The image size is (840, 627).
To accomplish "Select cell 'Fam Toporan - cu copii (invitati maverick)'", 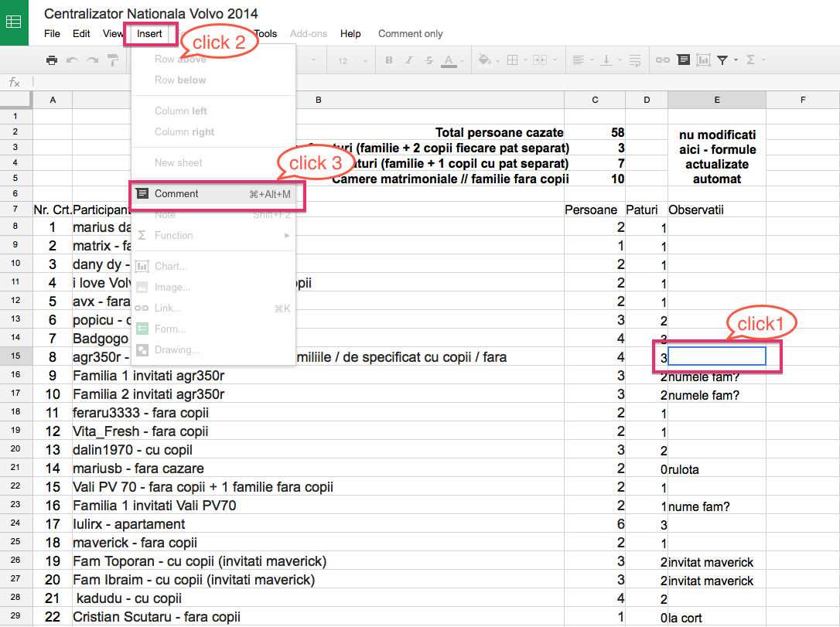I will pyautogui.click(x=318, y=561).
